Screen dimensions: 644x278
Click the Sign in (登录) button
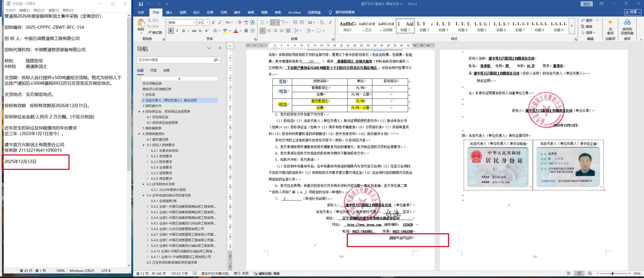[587, 4]
